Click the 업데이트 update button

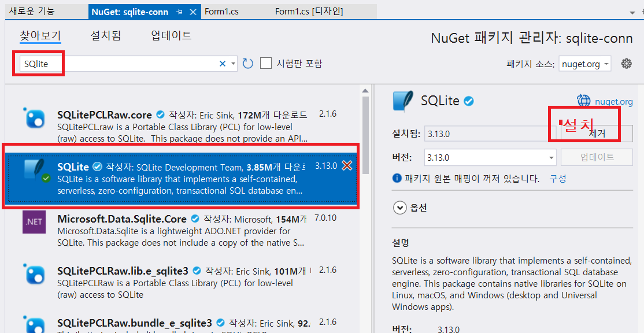(x=597, y=157)
